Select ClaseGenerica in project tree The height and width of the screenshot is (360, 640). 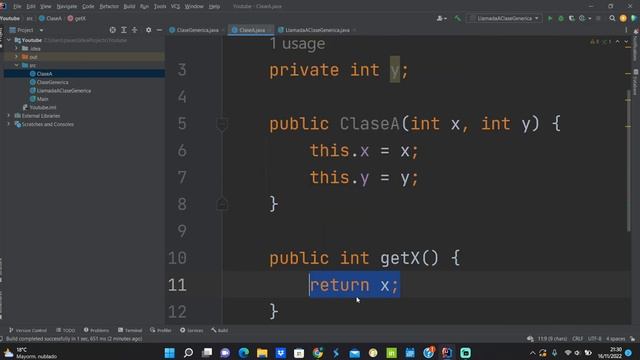click(x=53, y=82)
